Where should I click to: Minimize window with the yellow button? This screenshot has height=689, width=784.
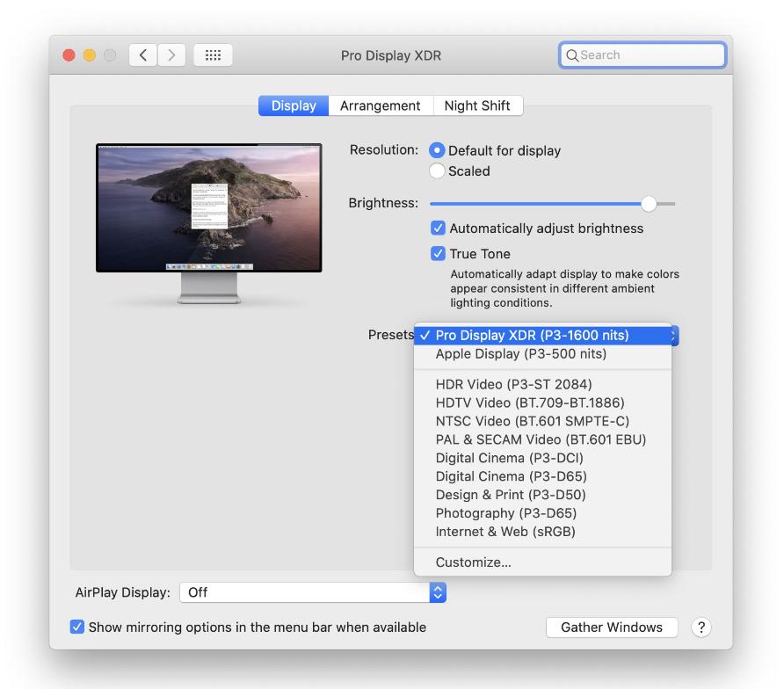90,55
